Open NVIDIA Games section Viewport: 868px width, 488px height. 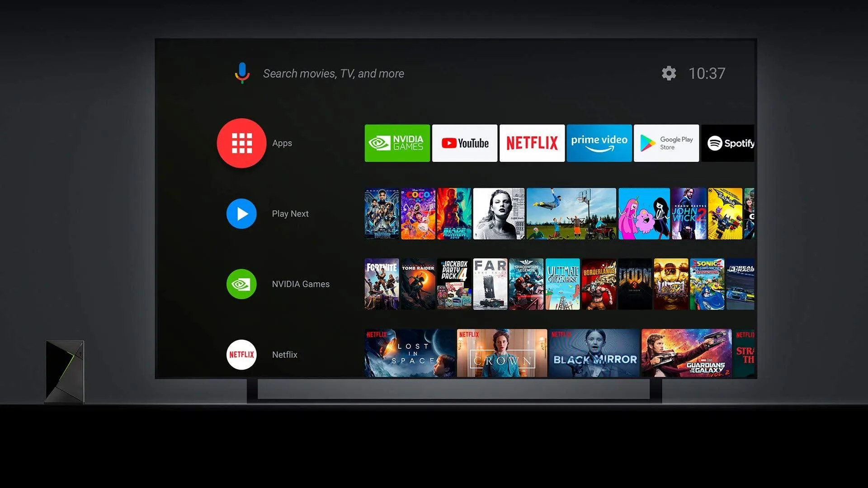[x=241, y=283]
